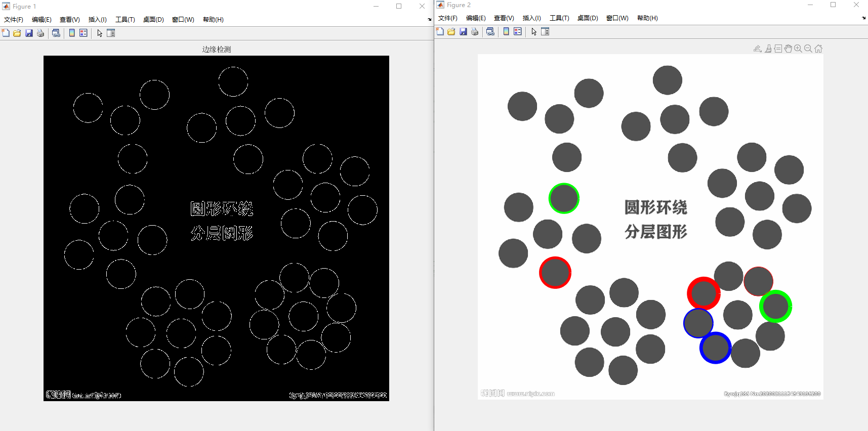Open 窗口(W) menu in Figure 2

coord(617,18)
